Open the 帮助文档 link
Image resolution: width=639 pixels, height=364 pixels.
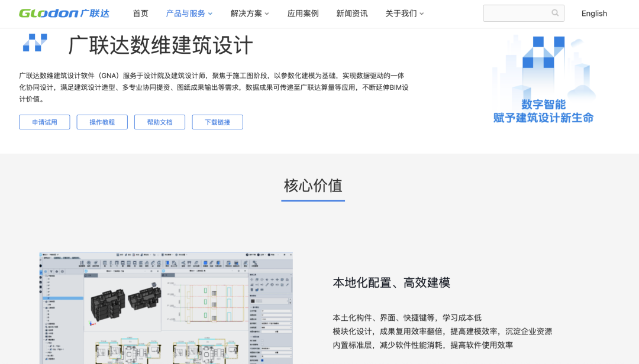click(159, 122)
